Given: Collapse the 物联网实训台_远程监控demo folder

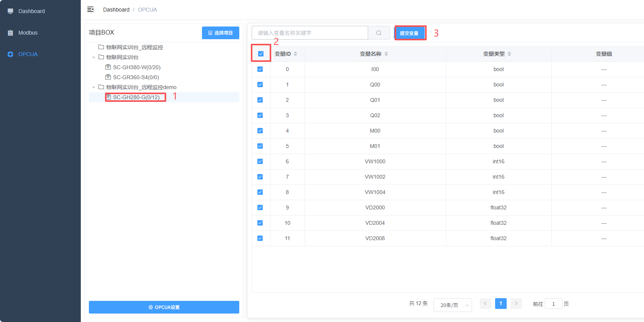Looking at the screenshot, I should (93, 87).
